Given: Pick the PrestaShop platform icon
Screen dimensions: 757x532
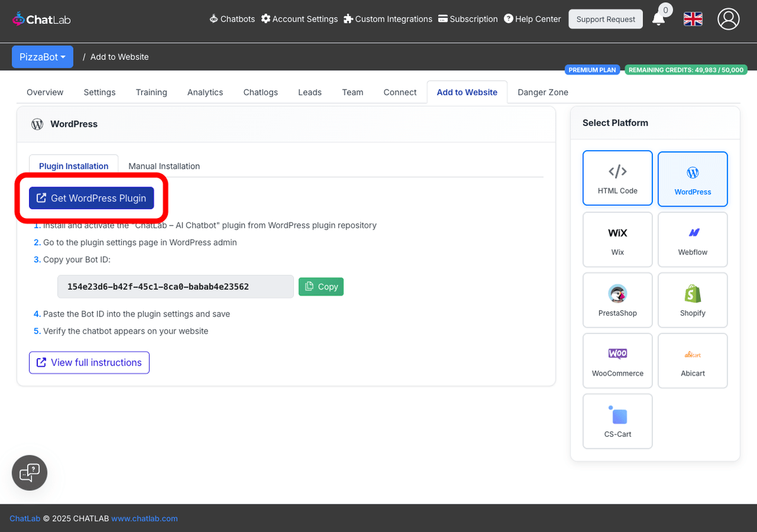Looking at the screenshot, I should 617,300.
